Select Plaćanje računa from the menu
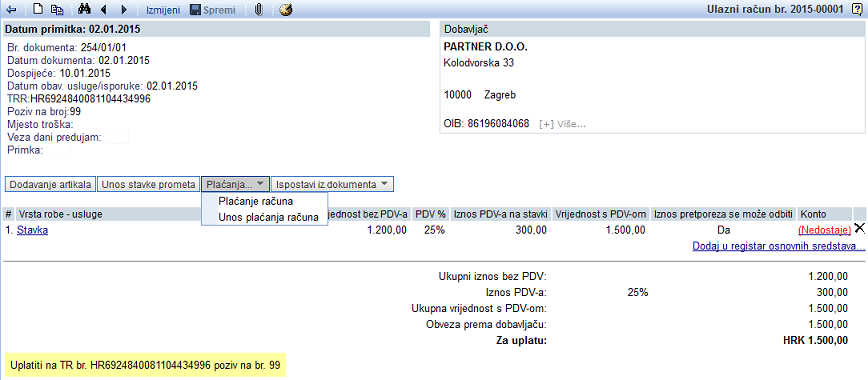 coord(256,201)
